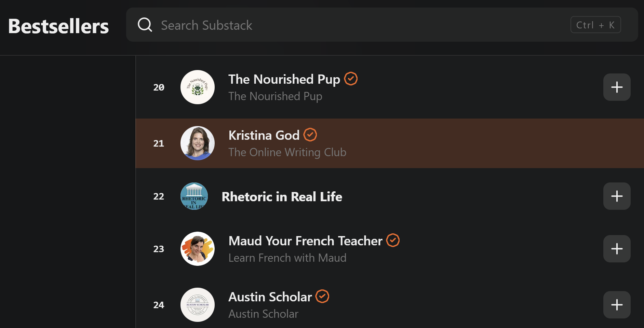Add Maud Your French Teacher via plus button
The image size is (644, 328).
pos(617,249)
